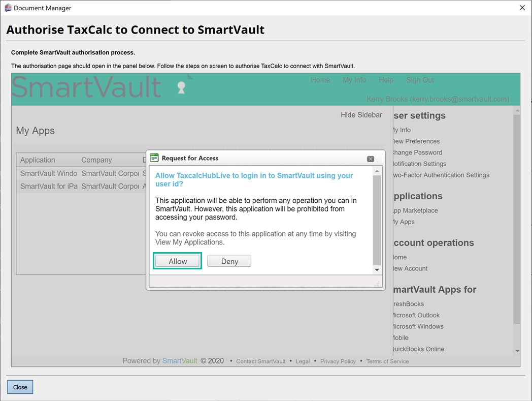Click the SmartVault keyhole logo icon
Viewport: 532px width, 401px height.
[182, 87]
